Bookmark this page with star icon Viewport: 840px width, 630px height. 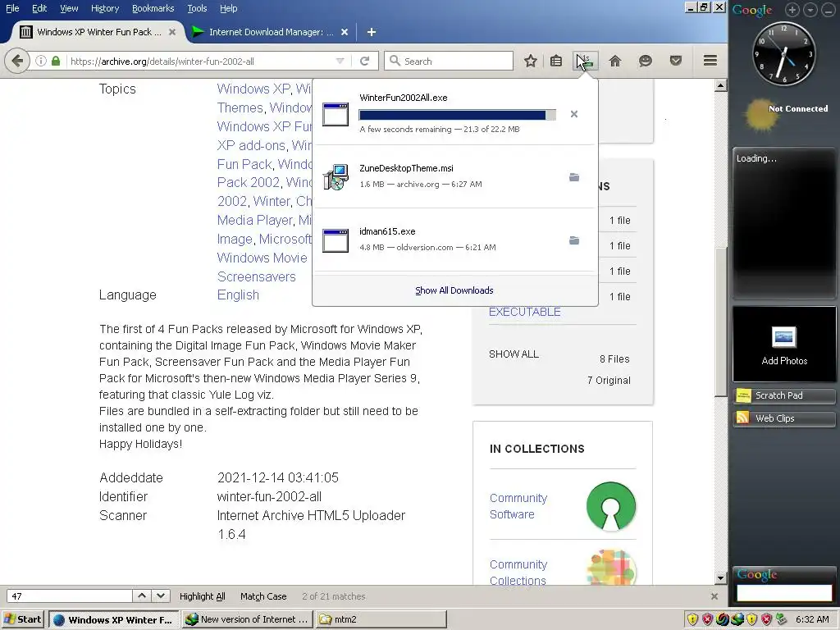(x=531, y=61)
